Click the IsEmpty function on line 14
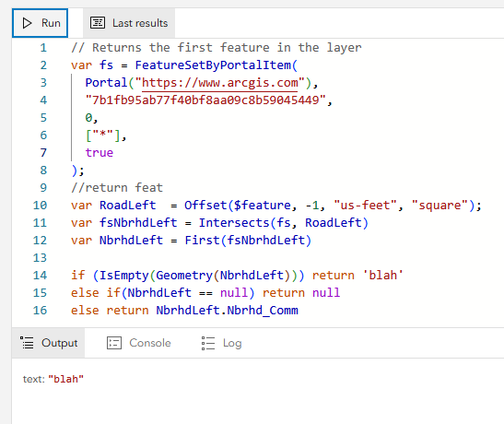The width and height of the screenshot is (504, 424). [x=124, y=276]
